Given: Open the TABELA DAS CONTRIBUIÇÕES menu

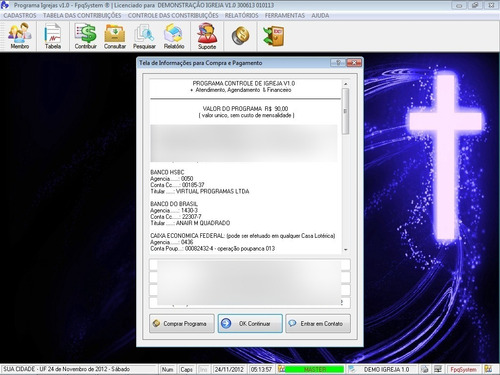Looking at the screenshot, I should [x=82, y=15].
